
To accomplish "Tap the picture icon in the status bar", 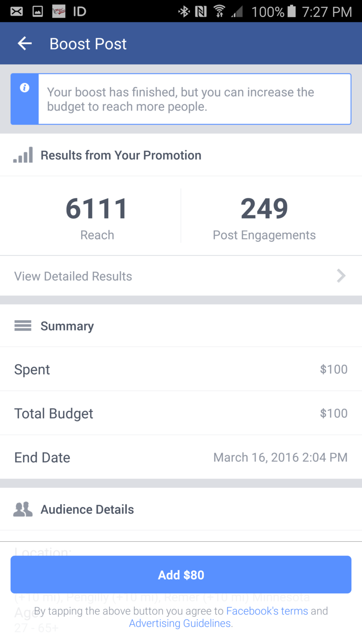I will point(38,11).
